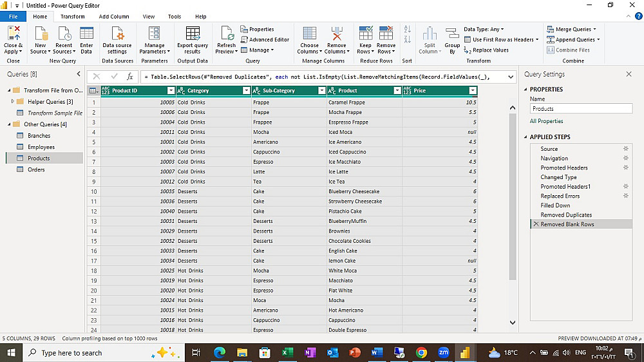Viewport: 644px width, 362px height.
Task: Click the Close & Apply icon
Action: click(x=14, y=33)
